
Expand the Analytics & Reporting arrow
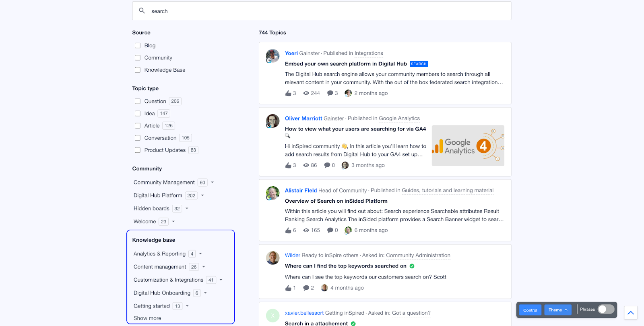(x=200, y=254)
